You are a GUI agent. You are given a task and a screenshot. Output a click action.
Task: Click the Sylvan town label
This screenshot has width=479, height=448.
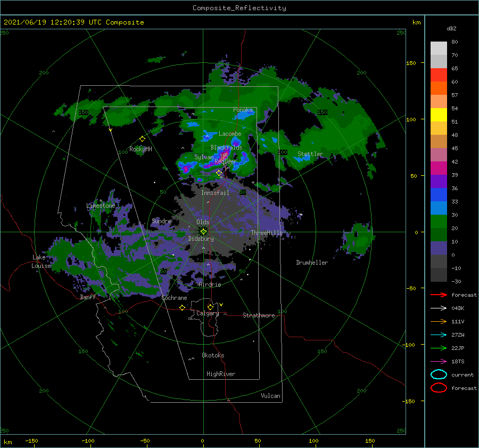pyautogui.click(x=204, y=157)
